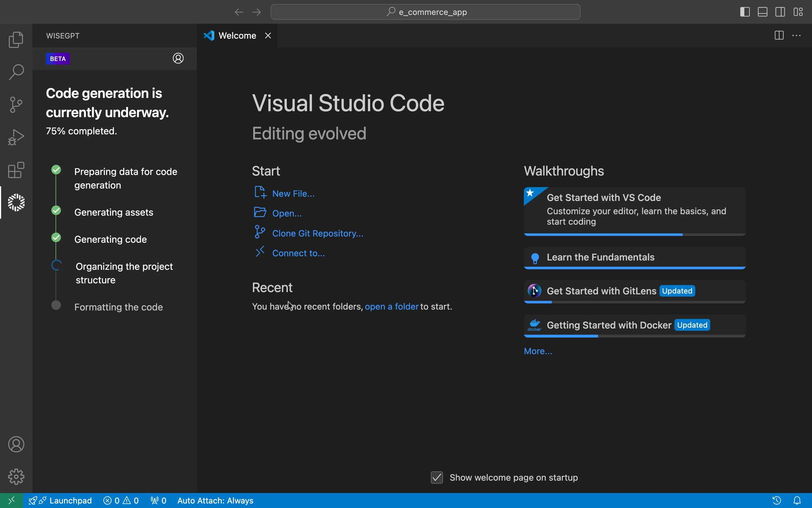Toggle secondary side bar visibility
The height and width of the screenshot is (508, 812).
(x=780, y=12)
